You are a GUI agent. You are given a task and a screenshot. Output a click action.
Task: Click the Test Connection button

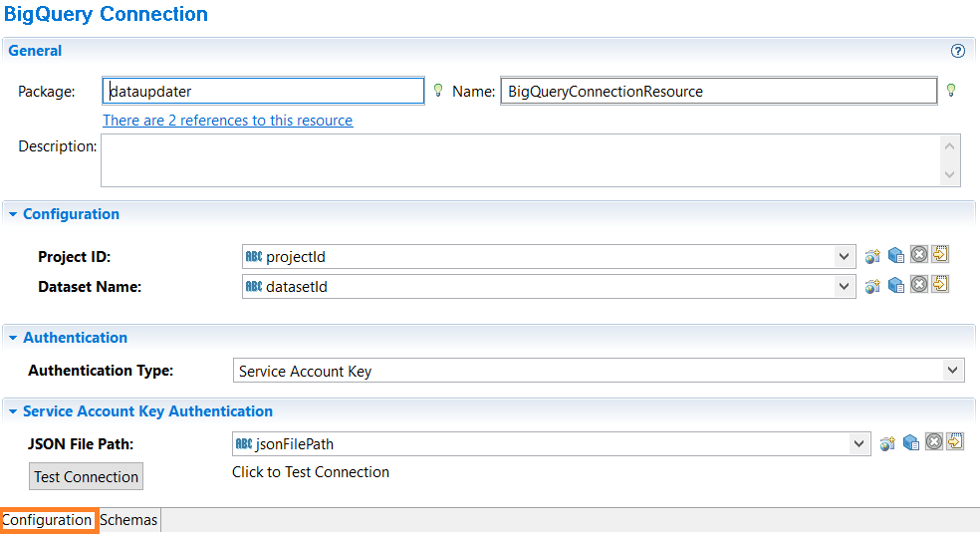coord(87,476)
